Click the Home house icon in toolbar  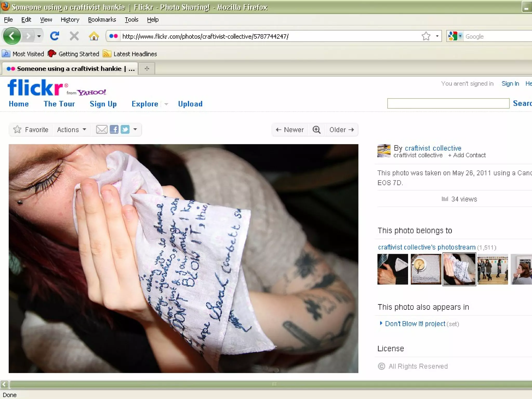click(94, 36)
